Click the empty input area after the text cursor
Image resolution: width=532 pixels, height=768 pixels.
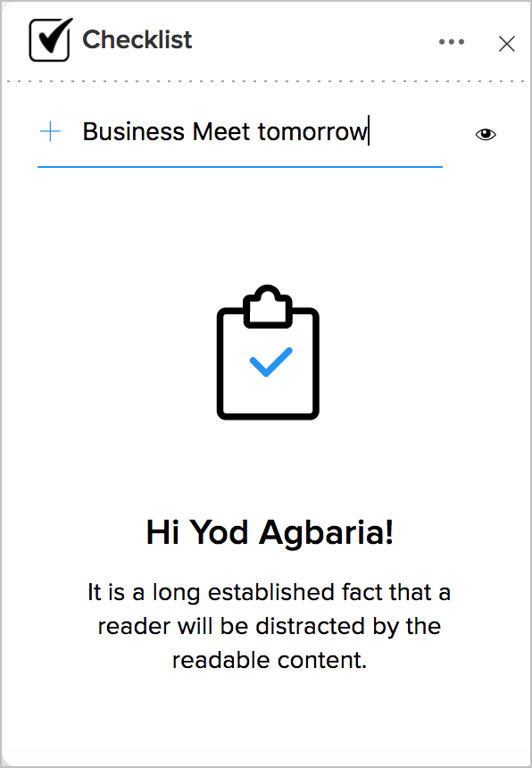406,132
